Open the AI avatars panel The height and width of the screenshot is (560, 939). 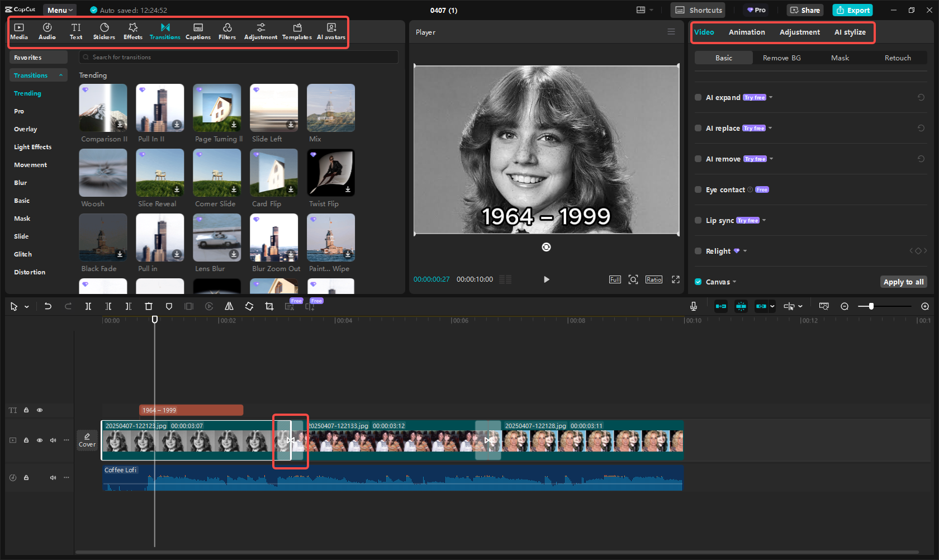tap(331, 31)
